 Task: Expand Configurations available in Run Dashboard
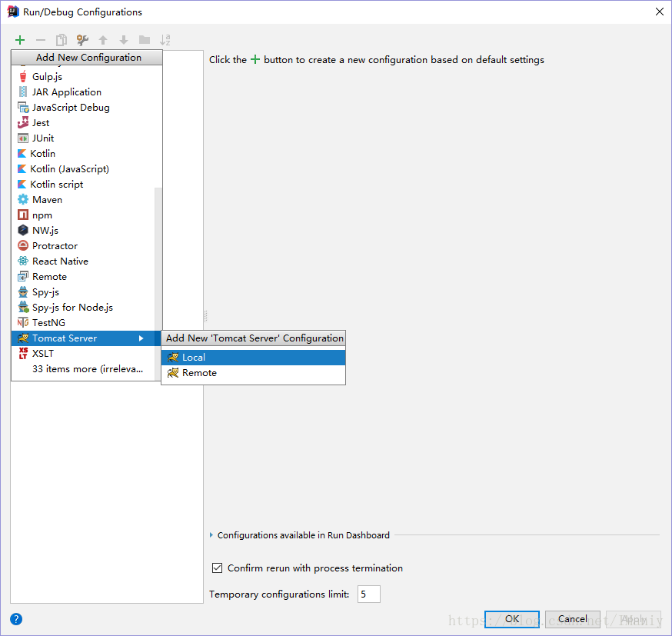211,534
